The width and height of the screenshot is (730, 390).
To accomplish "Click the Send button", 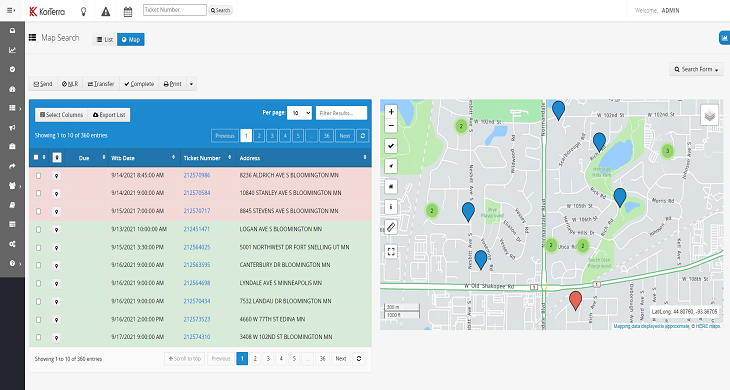I will [43, 84].
